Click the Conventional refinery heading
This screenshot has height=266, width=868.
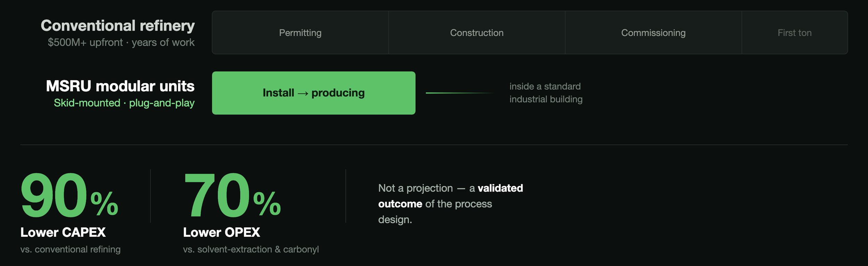(118, 26)
